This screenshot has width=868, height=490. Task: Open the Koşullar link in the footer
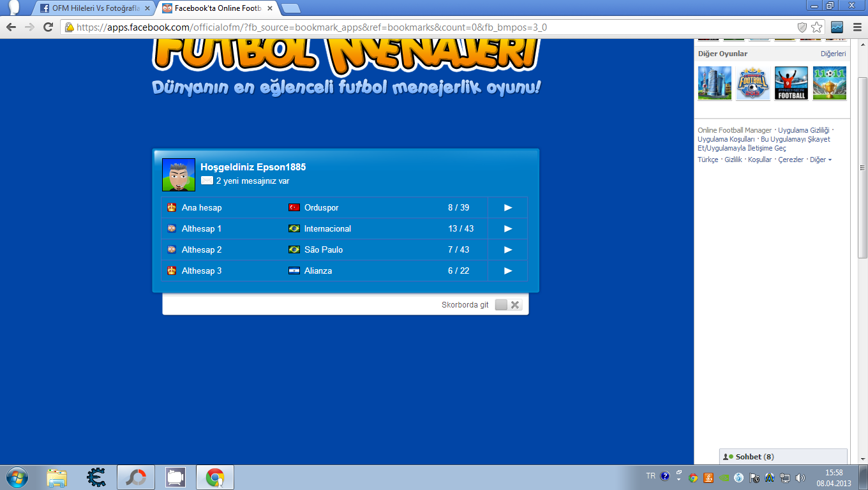760,160
